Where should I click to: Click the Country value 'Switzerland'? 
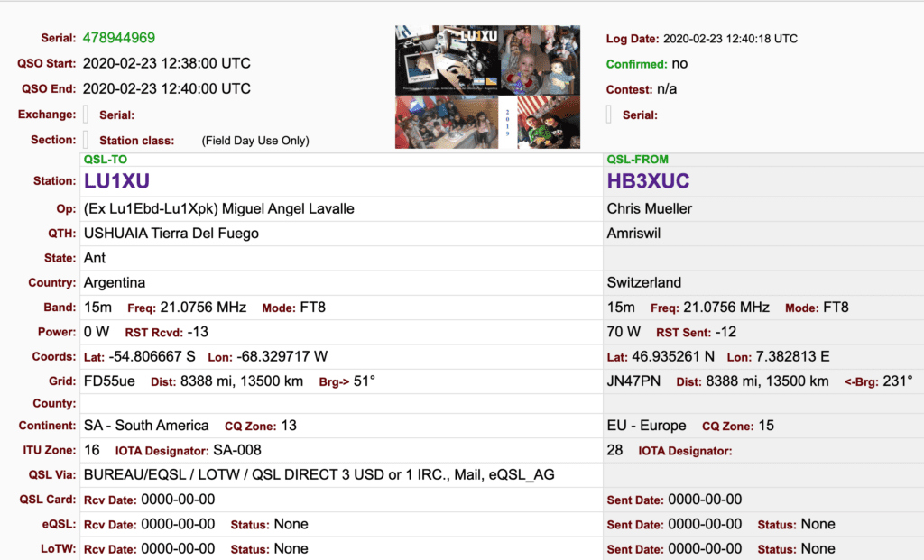644,282
